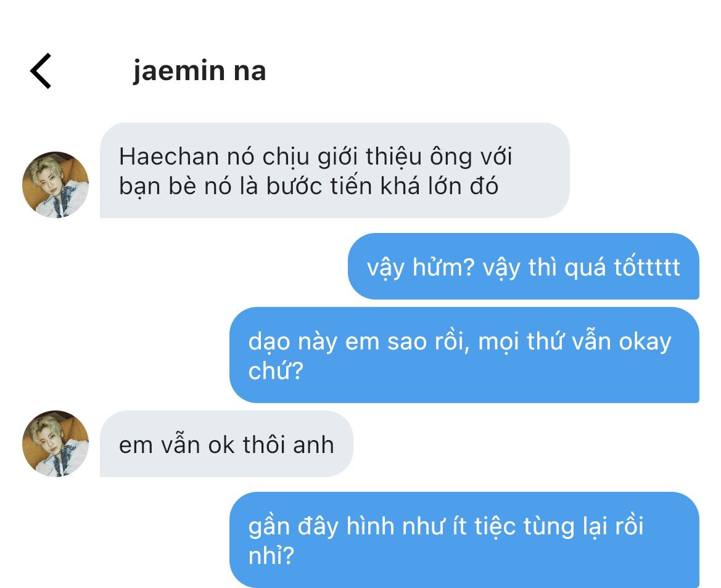This screenshot has height=588, width=721.
Task: Select the "dạo này em sao rồi" message
Action: point(464,355)
